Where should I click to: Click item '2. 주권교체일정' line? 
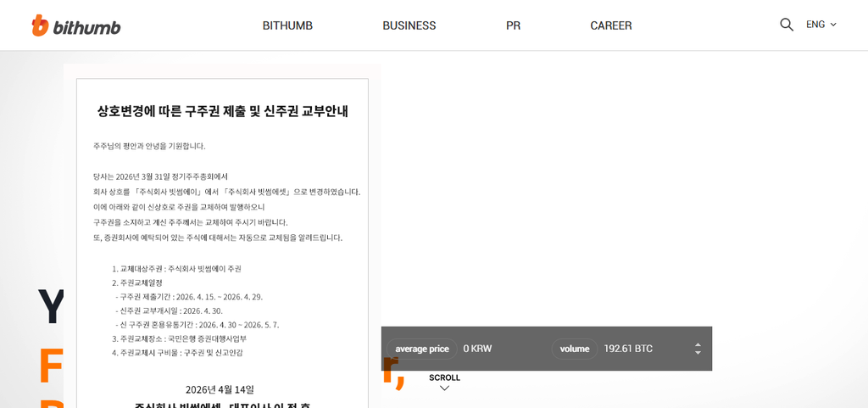(136, 283)
